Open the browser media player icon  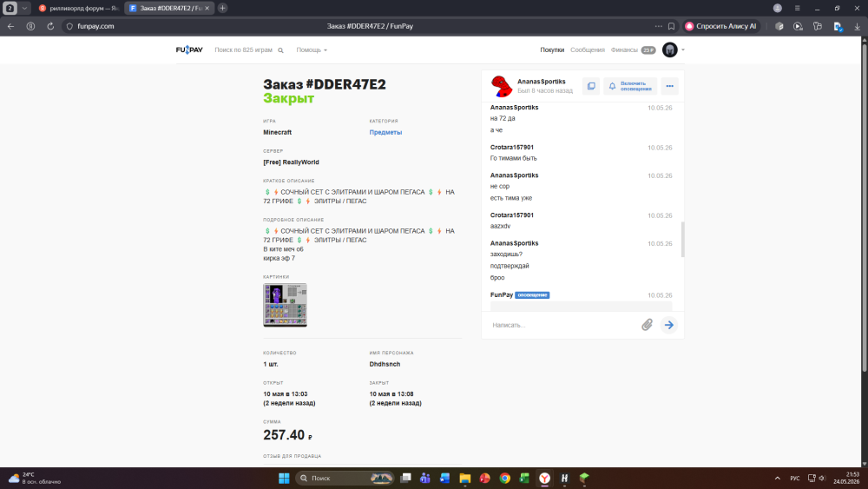point(798,26)
